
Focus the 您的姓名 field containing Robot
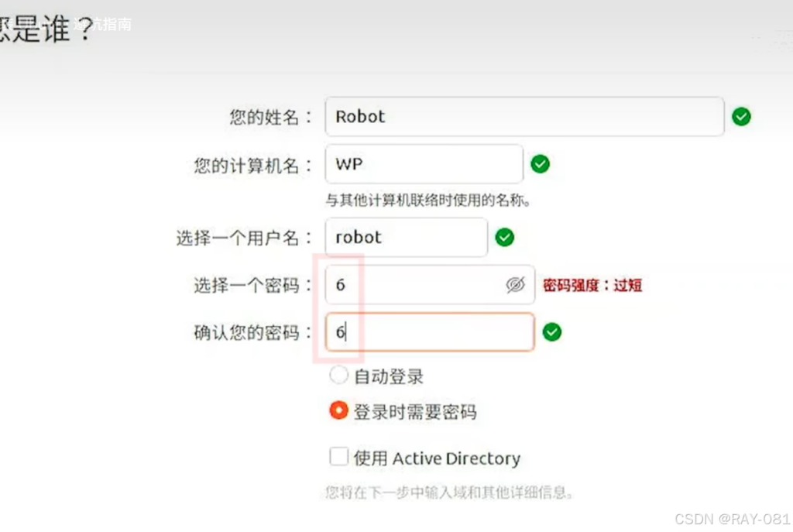click(524, 117)
